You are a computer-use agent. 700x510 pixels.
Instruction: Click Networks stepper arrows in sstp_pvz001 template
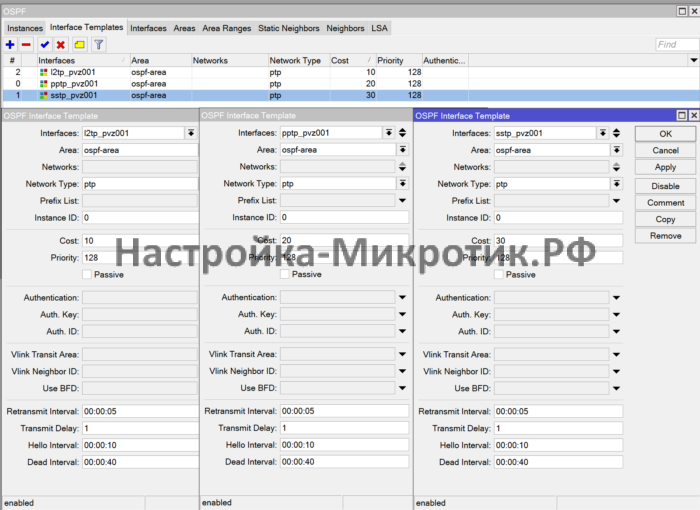coord(617,167)
